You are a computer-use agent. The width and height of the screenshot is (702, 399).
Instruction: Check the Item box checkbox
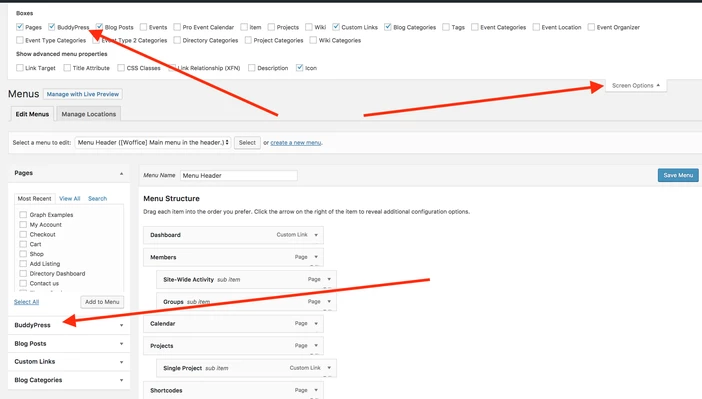(x=244, y=27)
